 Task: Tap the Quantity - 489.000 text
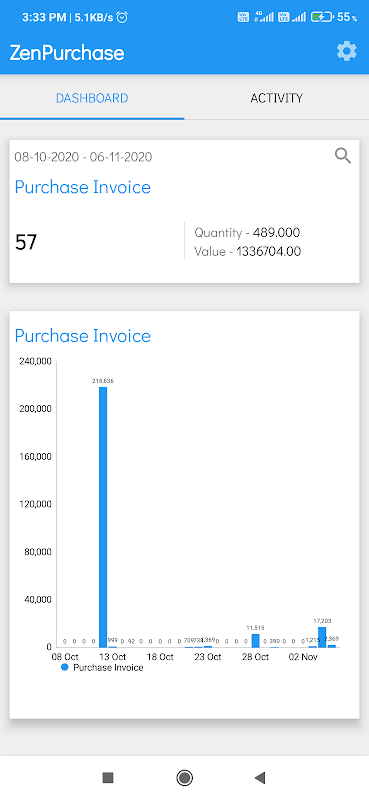(x=247, y=233)
